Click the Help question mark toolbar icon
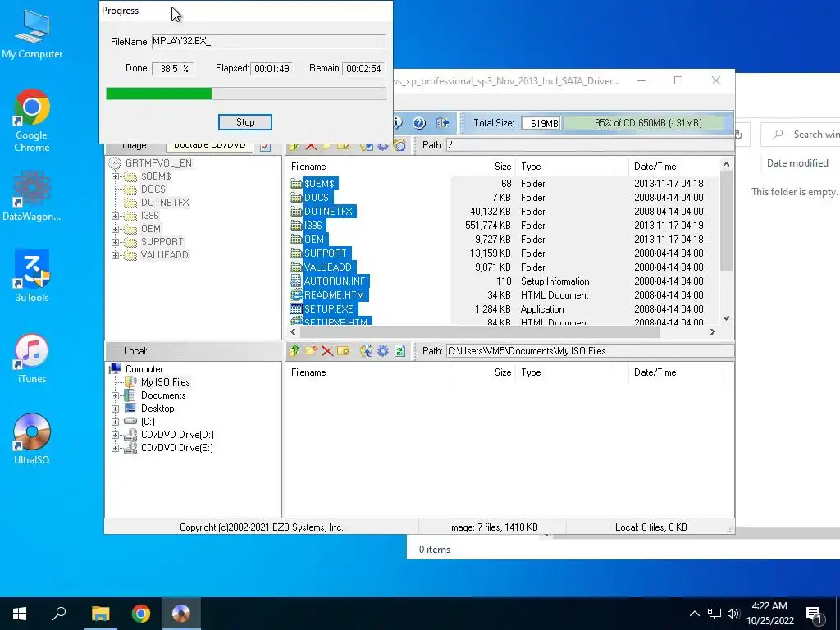The image size is (840, 630). click(419, 123)
